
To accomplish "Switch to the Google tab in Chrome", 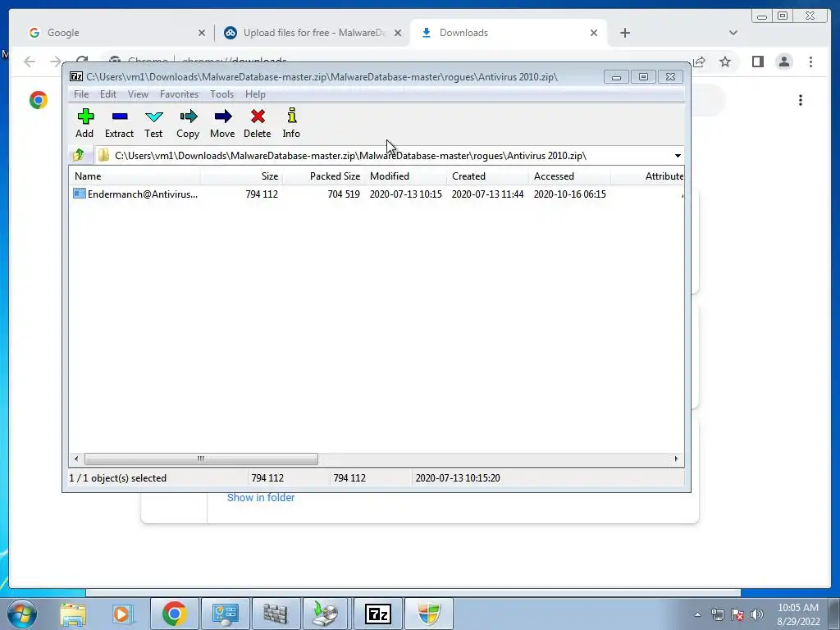I will tap(115, 33).
